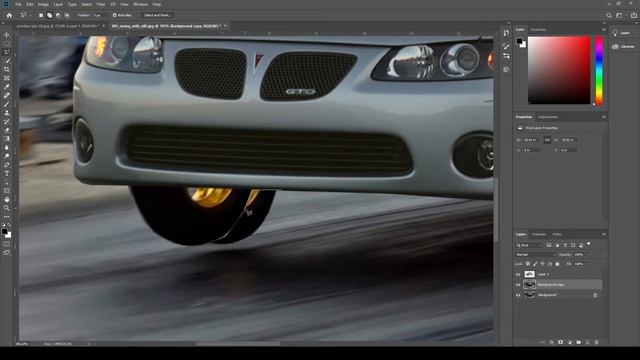This screenshot has height=360, width=640.
Task: Create a new group folder icon
Action: [579, 342]
